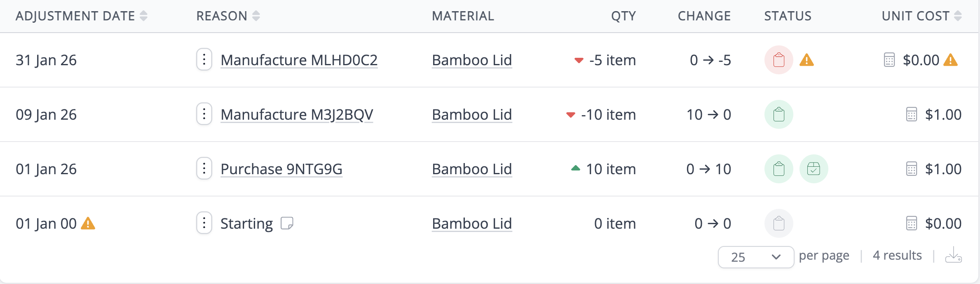This screenshot has height=284, width=980.
Task: Click the warning triangle beside 01 Jan 00
Action: click(88, 223)
